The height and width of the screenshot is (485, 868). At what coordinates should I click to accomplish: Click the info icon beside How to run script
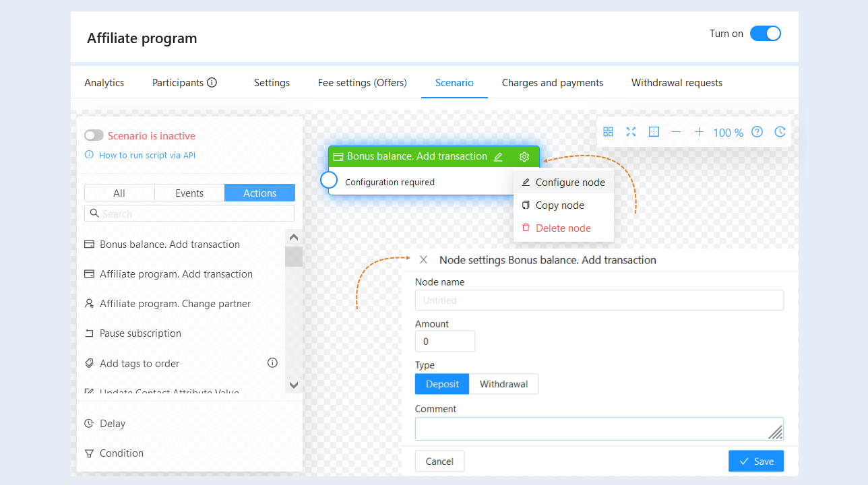[x=89, y=155]
